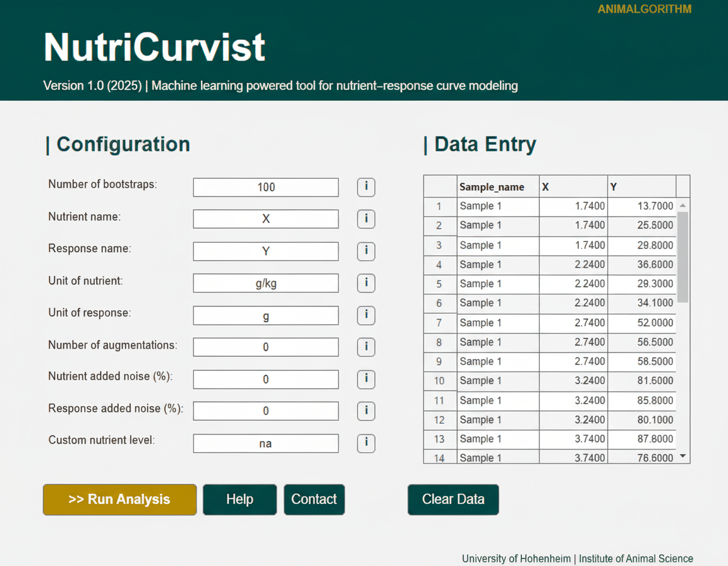Select row 7 header in data table
728x566 pixels.
[x=439, y=323]
